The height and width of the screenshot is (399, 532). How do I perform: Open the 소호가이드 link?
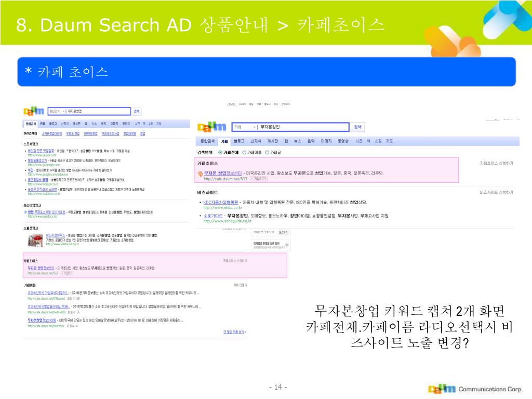[x=213, y=216]
